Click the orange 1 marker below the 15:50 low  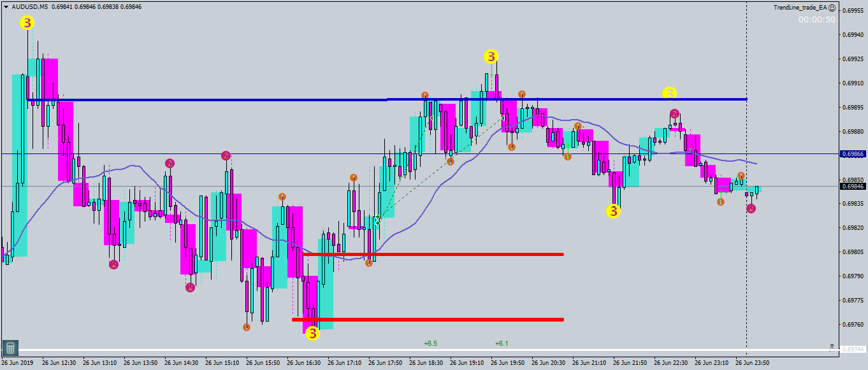pyautogui.click(x=247, y=327)
